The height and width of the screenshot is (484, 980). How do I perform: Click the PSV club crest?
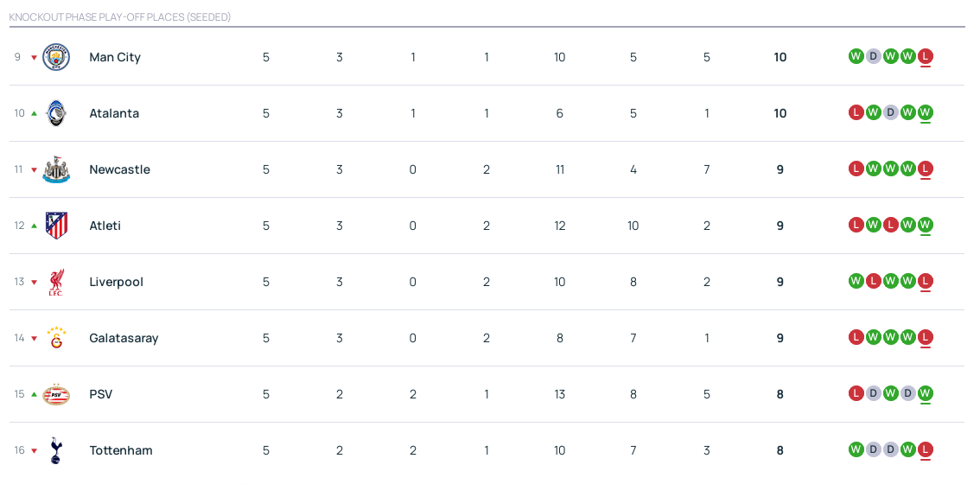56,394
